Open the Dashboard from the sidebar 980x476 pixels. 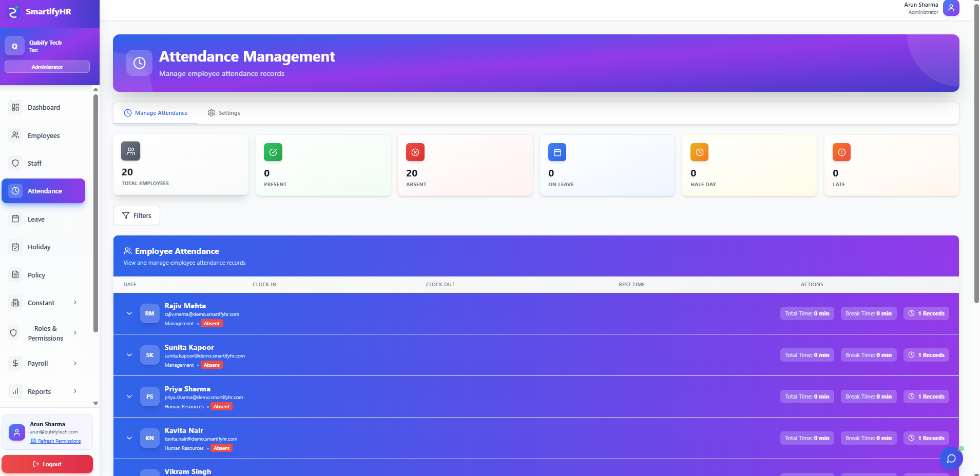[43, 107]
